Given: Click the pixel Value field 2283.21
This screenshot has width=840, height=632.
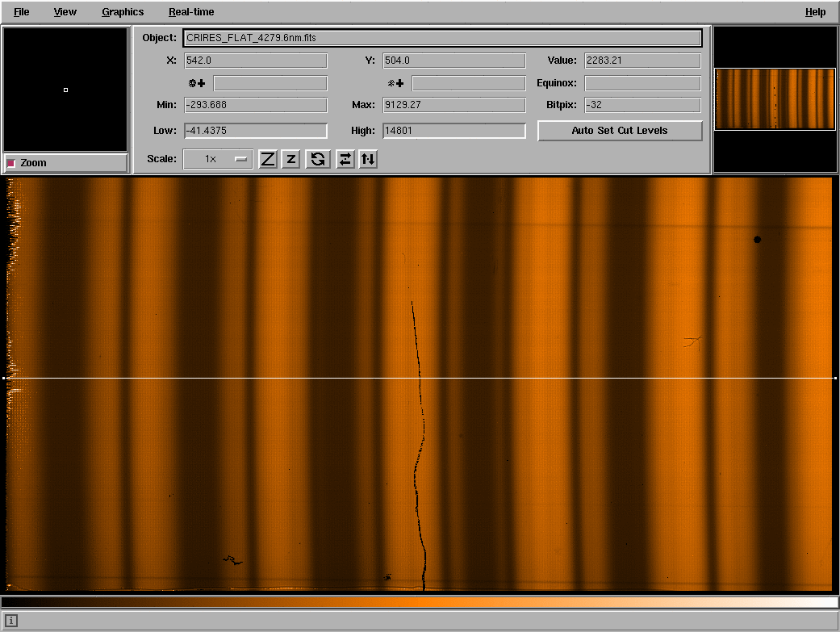Looking at the screenshot, I should tap(642, 61).
